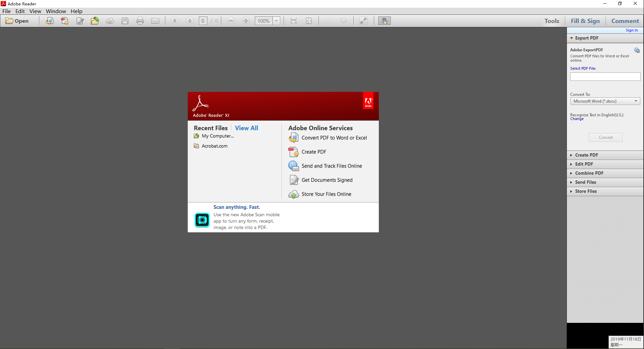Switch to the Fill & Sign tab

[x=585, y=21]
